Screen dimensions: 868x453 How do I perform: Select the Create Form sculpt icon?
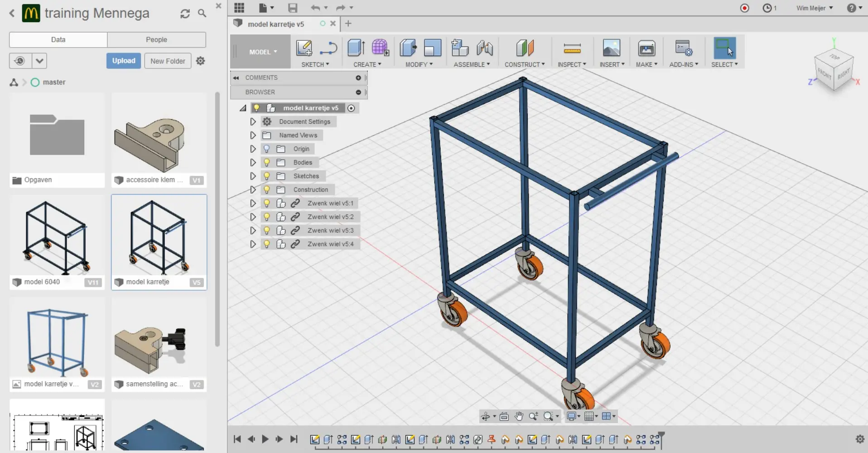pos(380,48)
